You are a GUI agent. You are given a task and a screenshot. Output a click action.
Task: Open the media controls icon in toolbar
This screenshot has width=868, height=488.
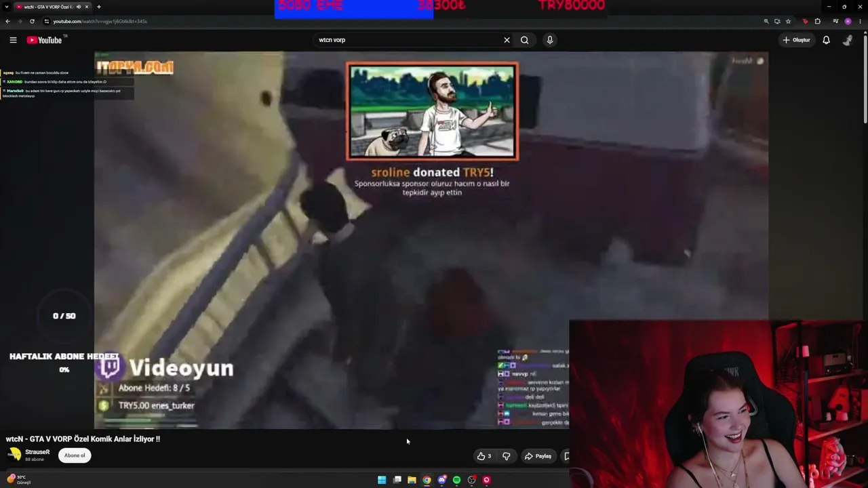coord(835,21)
